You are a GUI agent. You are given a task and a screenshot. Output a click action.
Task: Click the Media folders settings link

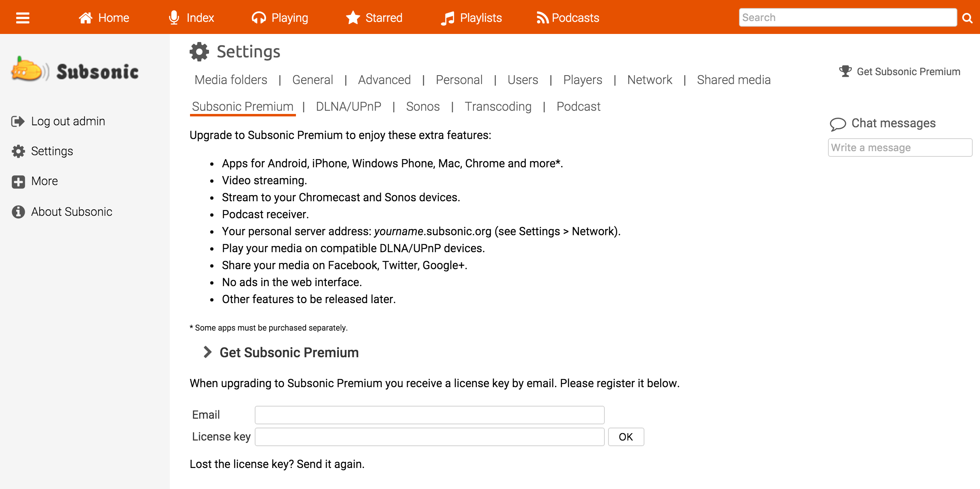coord(231,80)
